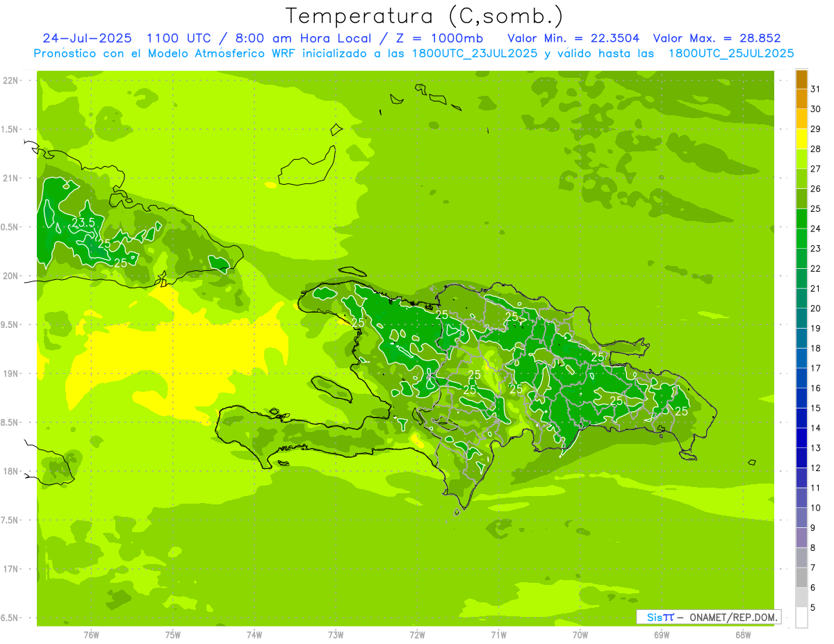Click the '8.5N' latitude axis label
This screenshot has width=834, height=644.
(x=10, y=422)
